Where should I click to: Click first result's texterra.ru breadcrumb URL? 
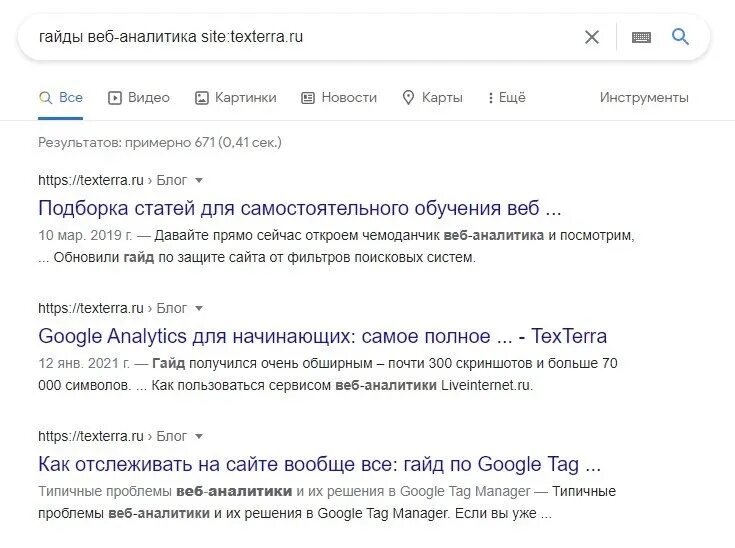click(x=91, y=181)
